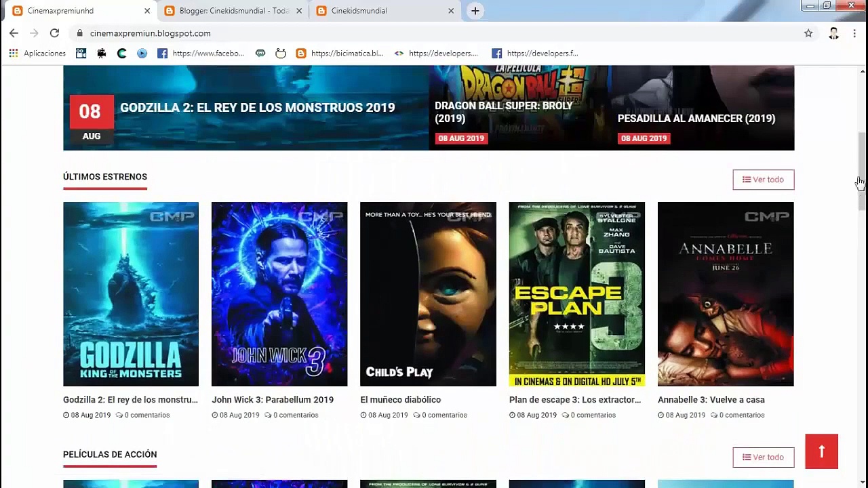868x488 pixels.
Task: Switch to the Cinemaxpremiunhd tab
Action: tap(81, 11)
